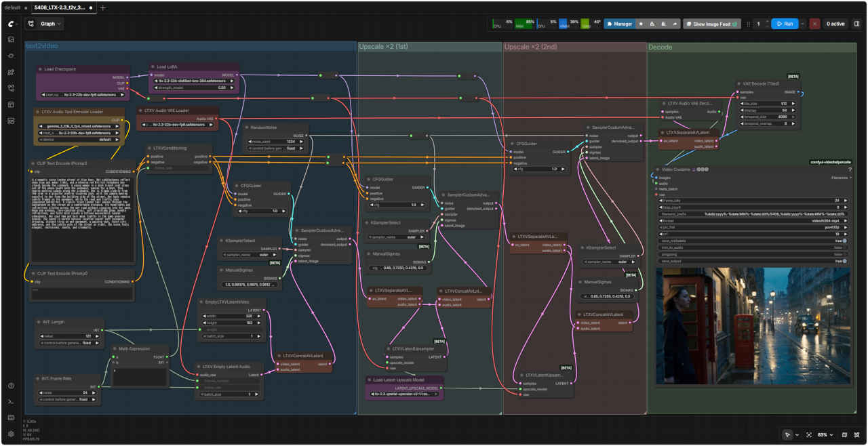Toggle save_output in Video Combine
Screen dimensions: 868x446
(753, 261)
